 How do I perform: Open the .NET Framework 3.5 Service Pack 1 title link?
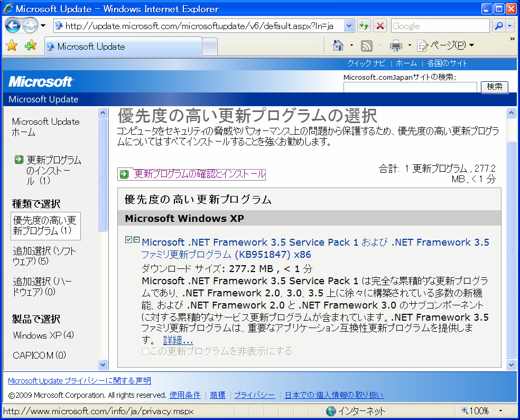tap(315, 248)
